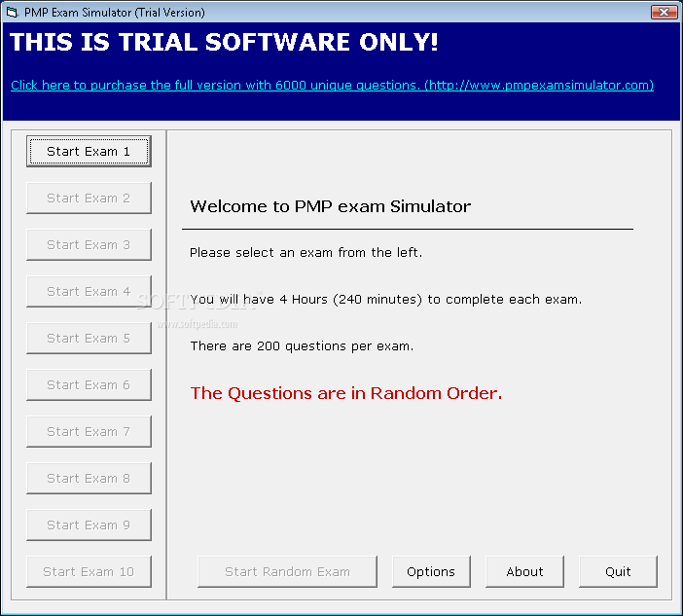Click 'THIS IS TRIAL SOFTWARE ONLY!' banner text
Viewport: 683px width, 616px height.
click(x=224, y=42)
